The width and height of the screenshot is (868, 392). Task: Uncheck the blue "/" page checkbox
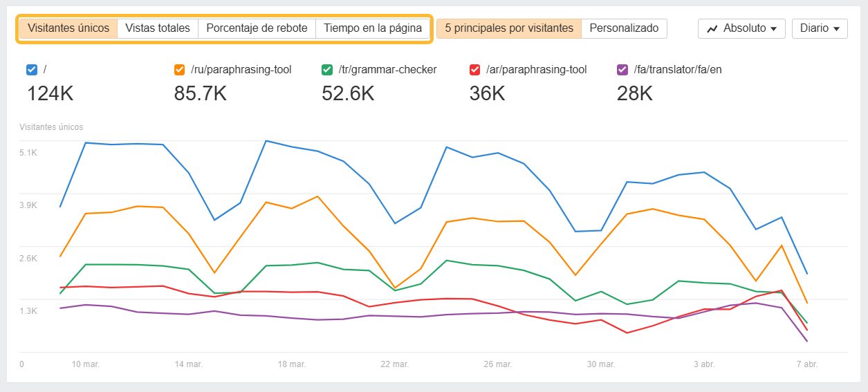31,69
